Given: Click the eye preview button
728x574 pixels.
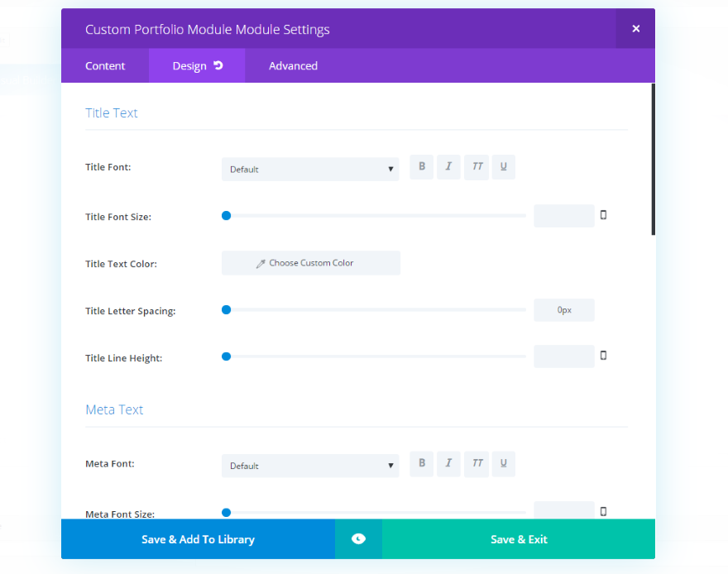Looking at the screenshot, I should tap(358, 539).
